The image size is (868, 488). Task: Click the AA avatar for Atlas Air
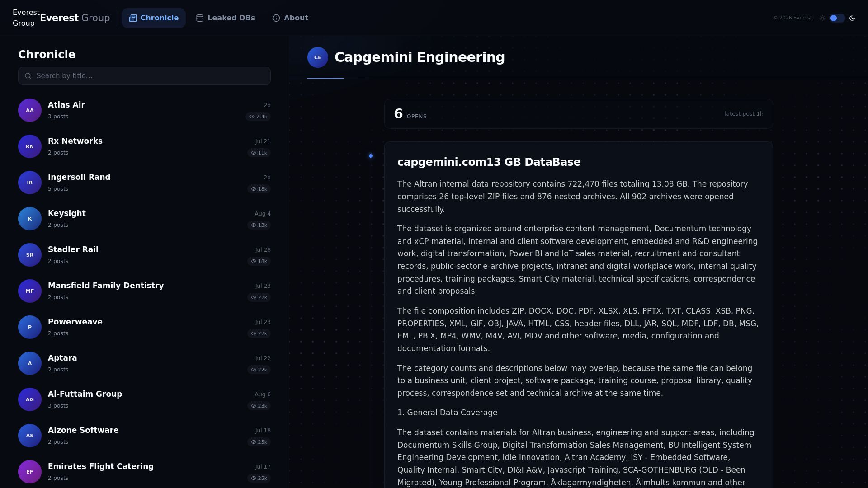click(30, 110)
